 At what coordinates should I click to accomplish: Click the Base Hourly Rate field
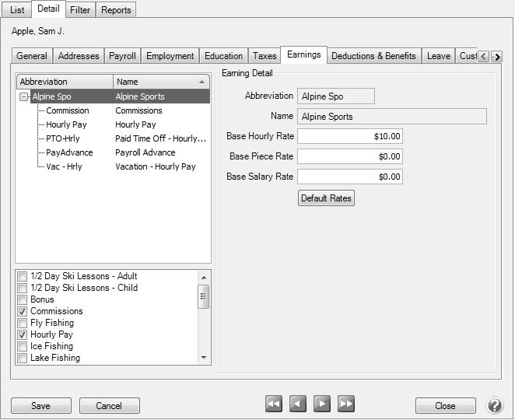pos(350,136)
